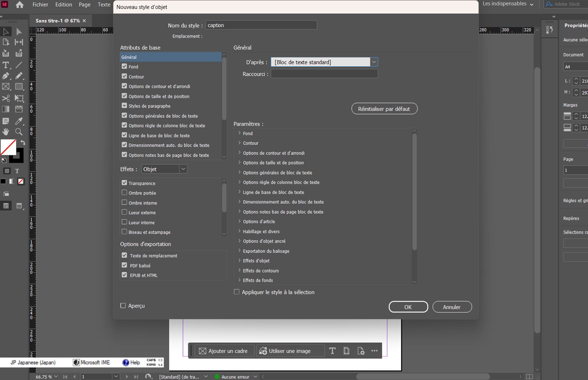This screenshot has width=588, height=380.
Task: Select the Zoom magnifier tool
Action: point(19,132)
